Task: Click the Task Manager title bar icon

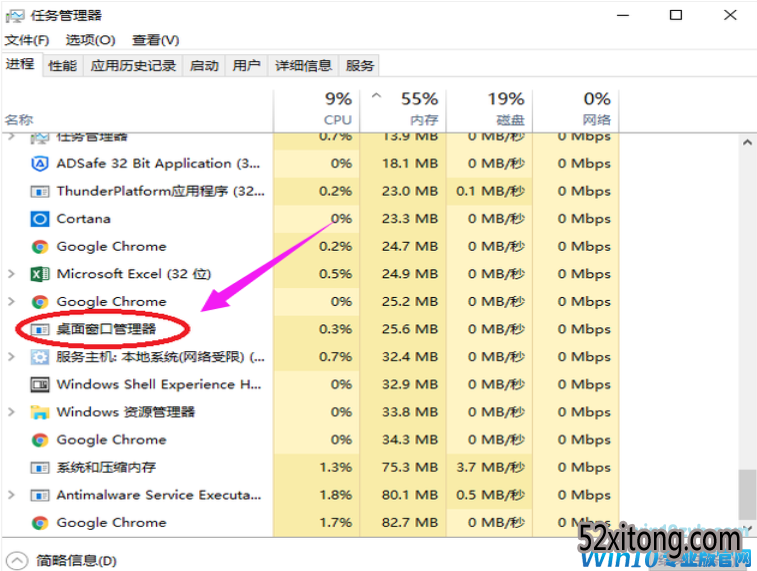Action: 14,16
